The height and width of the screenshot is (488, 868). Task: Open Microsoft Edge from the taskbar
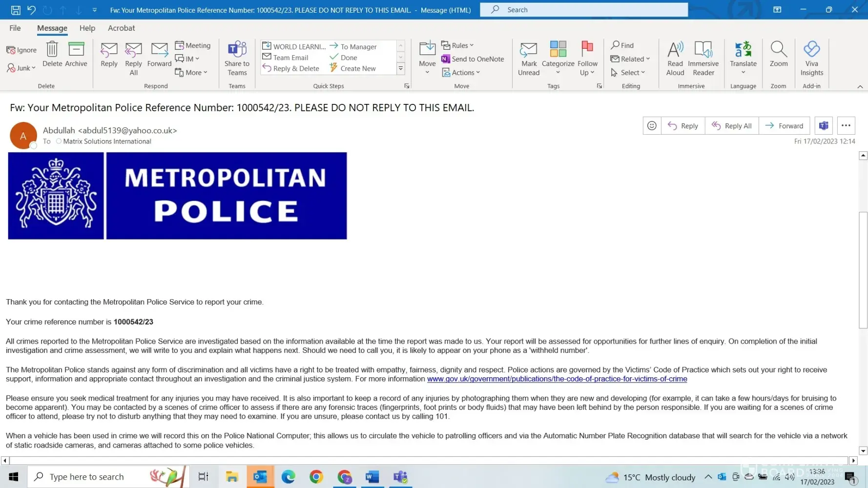[288, 477]
